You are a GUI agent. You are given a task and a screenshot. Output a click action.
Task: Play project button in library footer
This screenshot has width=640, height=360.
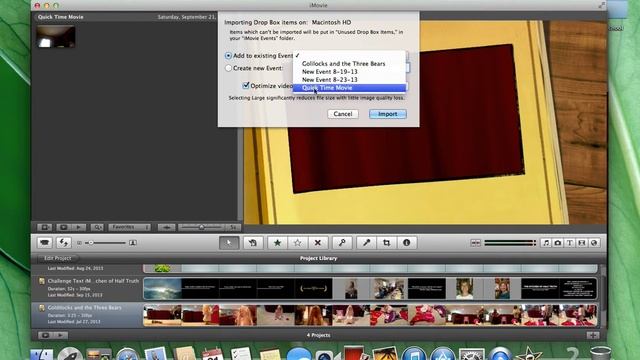click(60, 336)
